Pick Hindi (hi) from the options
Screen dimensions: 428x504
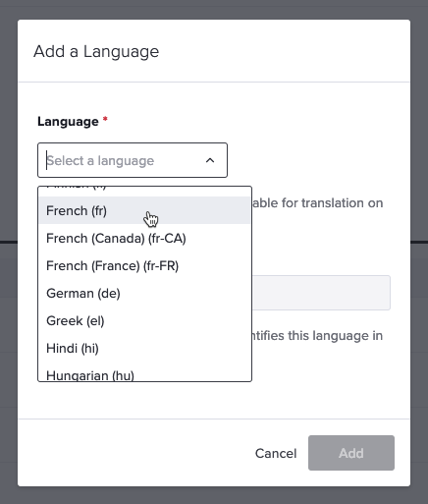[x=144, y=348]
